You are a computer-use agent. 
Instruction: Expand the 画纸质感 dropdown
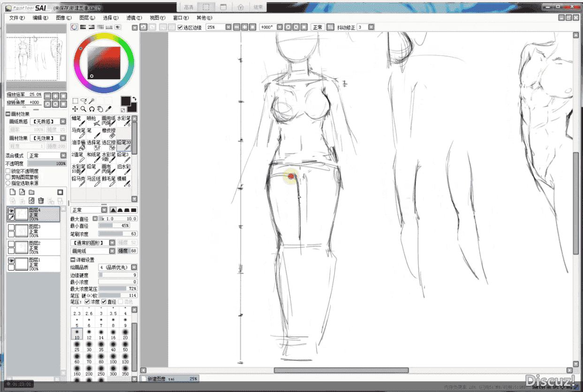(x=48, y=121)
